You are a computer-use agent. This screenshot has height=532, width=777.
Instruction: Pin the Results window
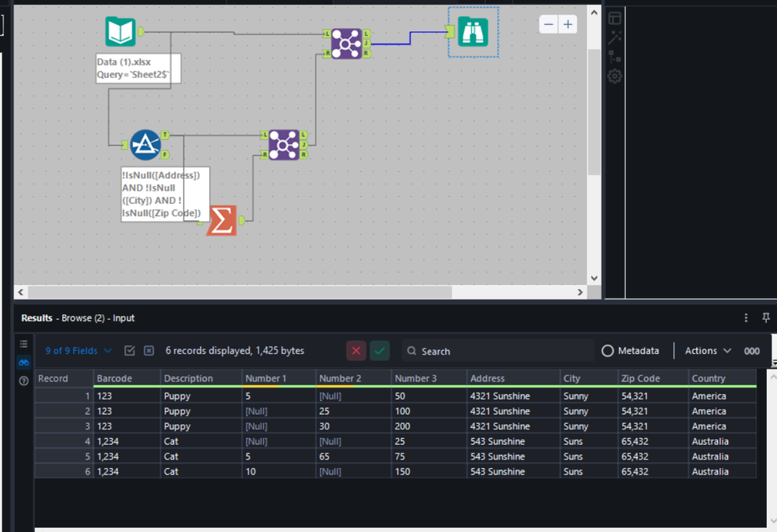click(765, 318)
